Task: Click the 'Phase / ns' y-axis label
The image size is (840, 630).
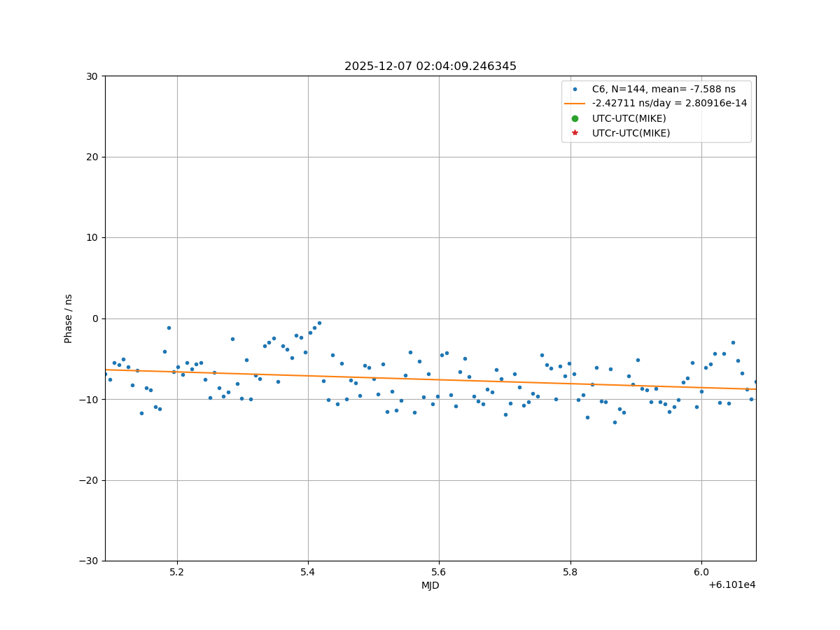Action: (69, 318)
